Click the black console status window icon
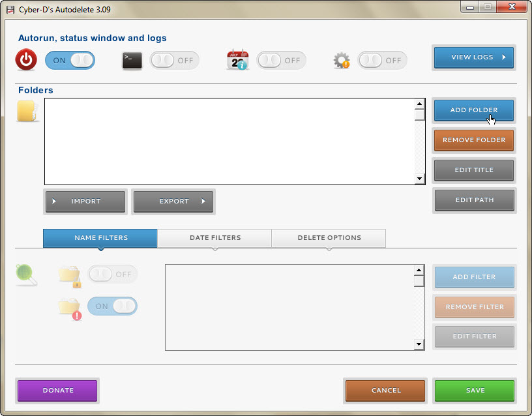The image size is (532, 416). click(132, 61)
